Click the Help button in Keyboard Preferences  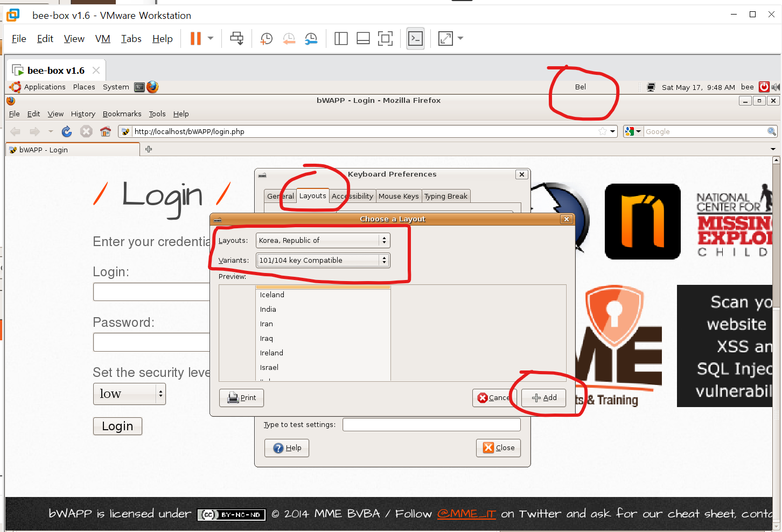pyautogui.click(x=287, y=448)
